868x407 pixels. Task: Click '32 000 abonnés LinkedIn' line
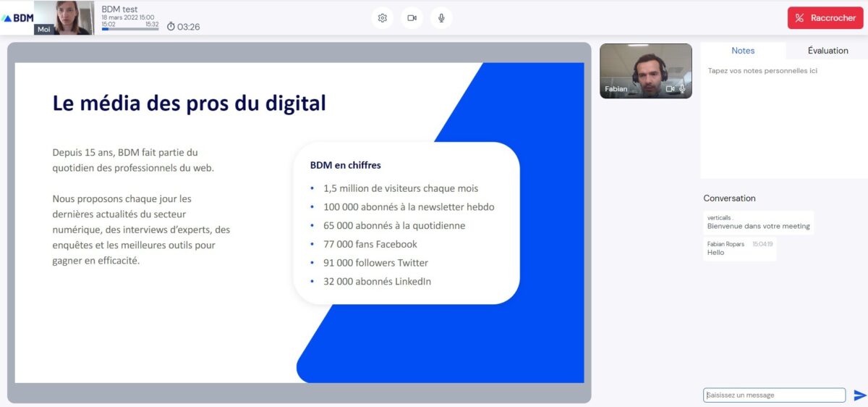click(x=378, y=282)
